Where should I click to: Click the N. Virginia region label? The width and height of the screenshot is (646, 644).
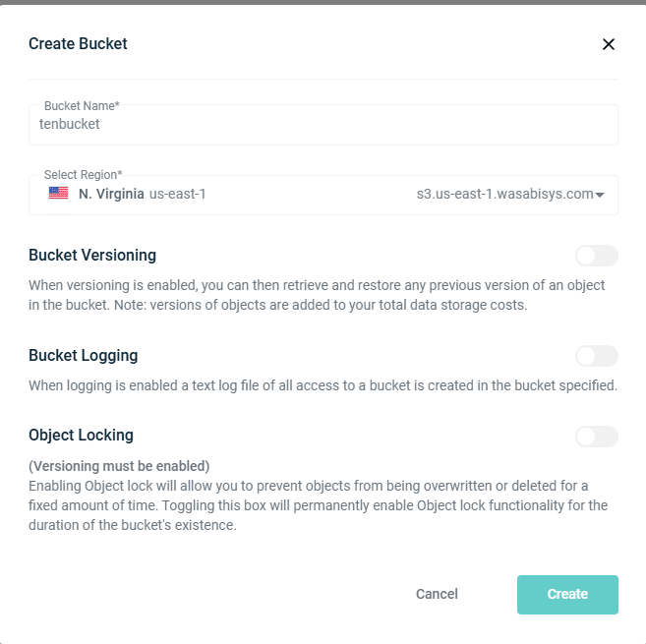tap(111, 194)
